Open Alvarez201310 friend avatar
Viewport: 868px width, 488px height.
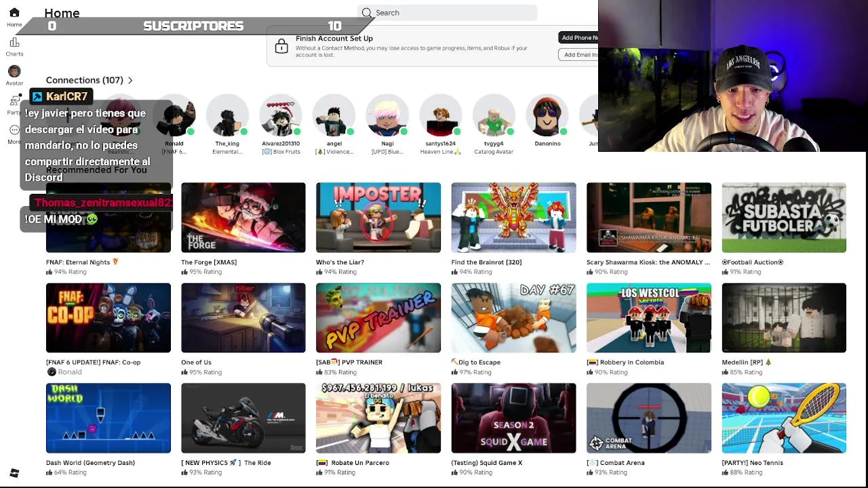pyautogui.click(x=281, y=115)
